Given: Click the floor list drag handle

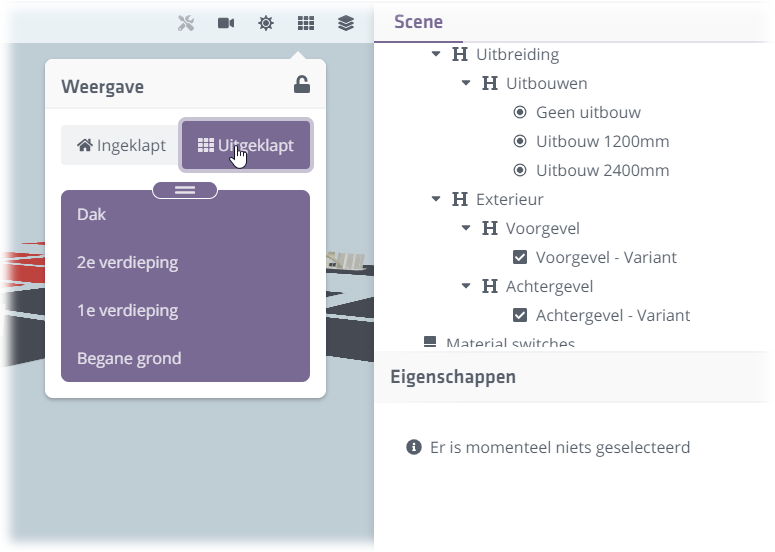Looking at the screenshot, I should tap(185, 190).
